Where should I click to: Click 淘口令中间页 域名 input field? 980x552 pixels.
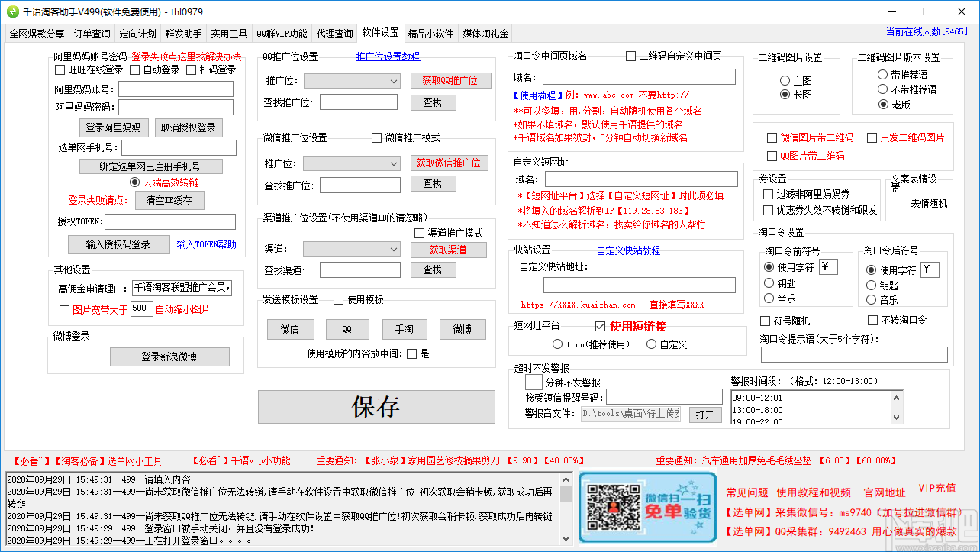639,76
